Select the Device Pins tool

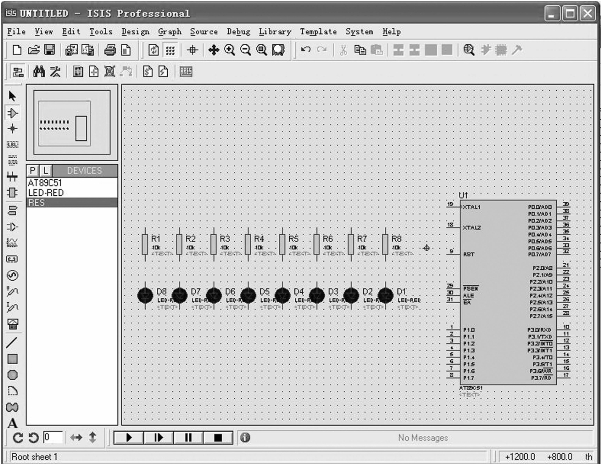tap(12, 227)
